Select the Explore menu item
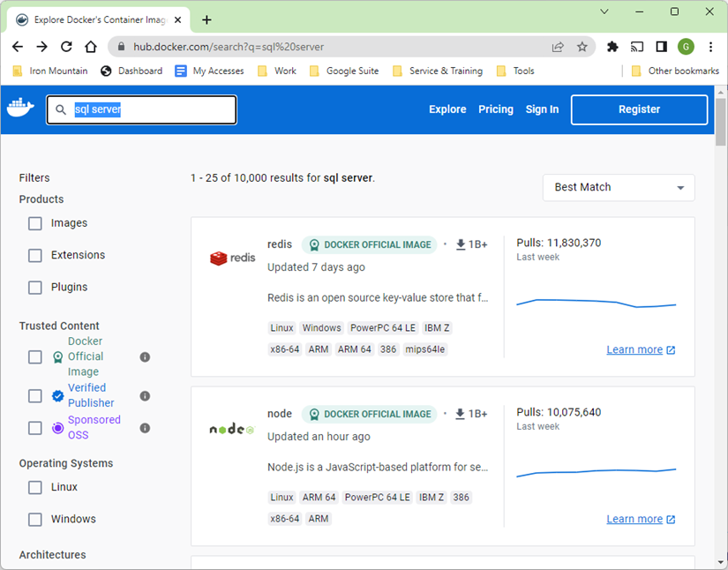This screenshot has width=728, height=570. click(447, 109)
